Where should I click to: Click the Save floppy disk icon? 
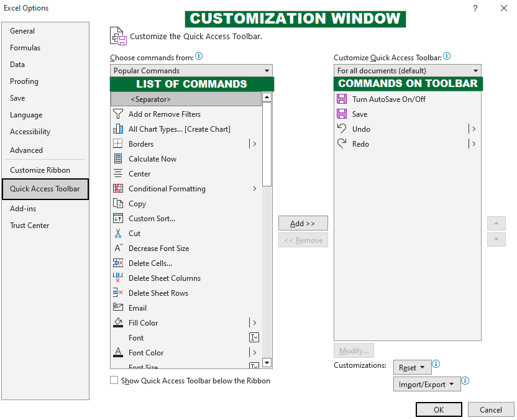[342, 114]
